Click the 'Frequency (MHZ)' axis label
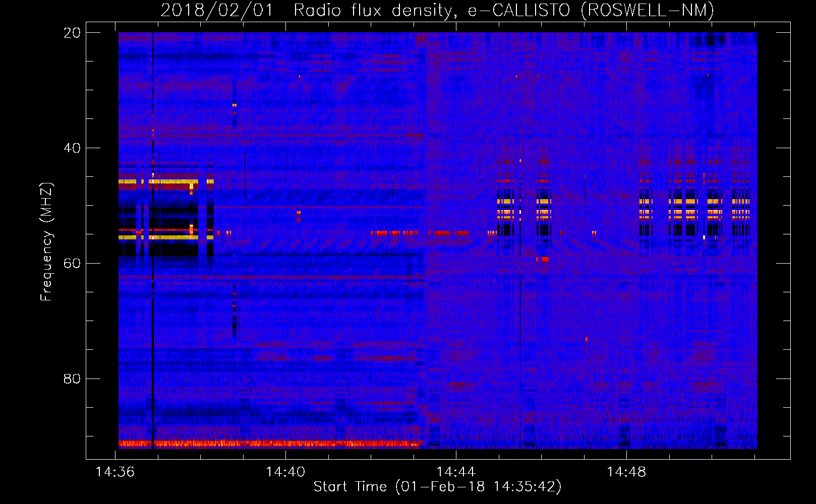 tap(46, 242)
